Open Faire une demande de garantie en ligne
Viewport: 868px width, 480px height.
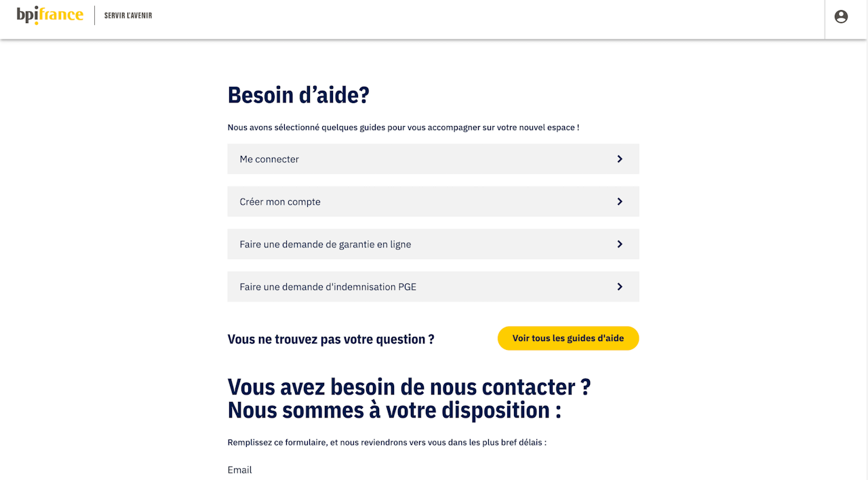[325, 245]
